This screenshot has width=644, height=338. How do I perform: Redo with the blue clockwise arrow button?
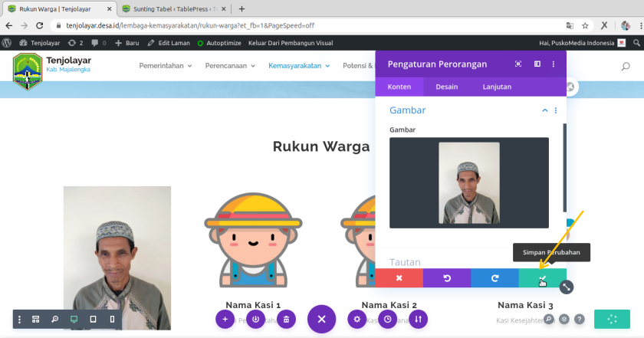(x=495, y=278)
